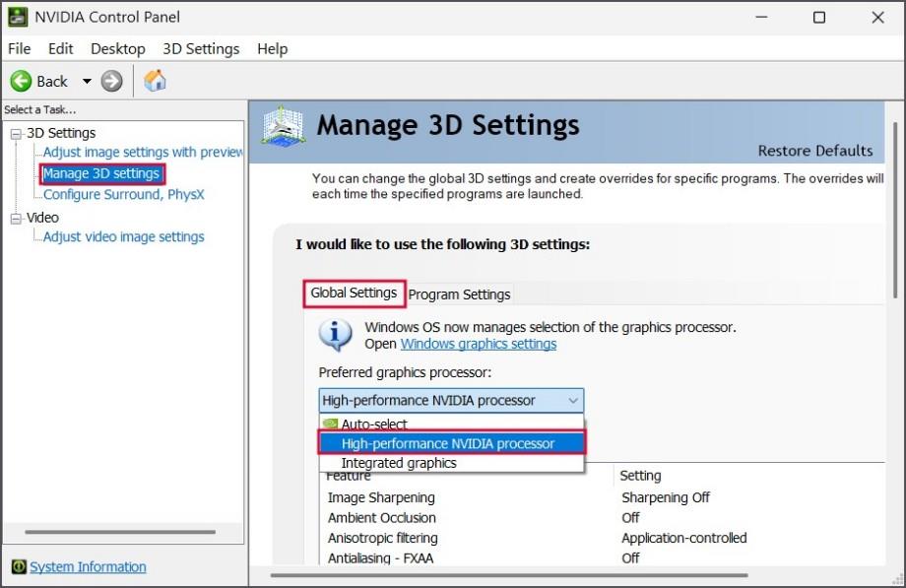The width and height of the screenshot is (906, 588).
Task: Click the Back button label
Action: point(52,82)
